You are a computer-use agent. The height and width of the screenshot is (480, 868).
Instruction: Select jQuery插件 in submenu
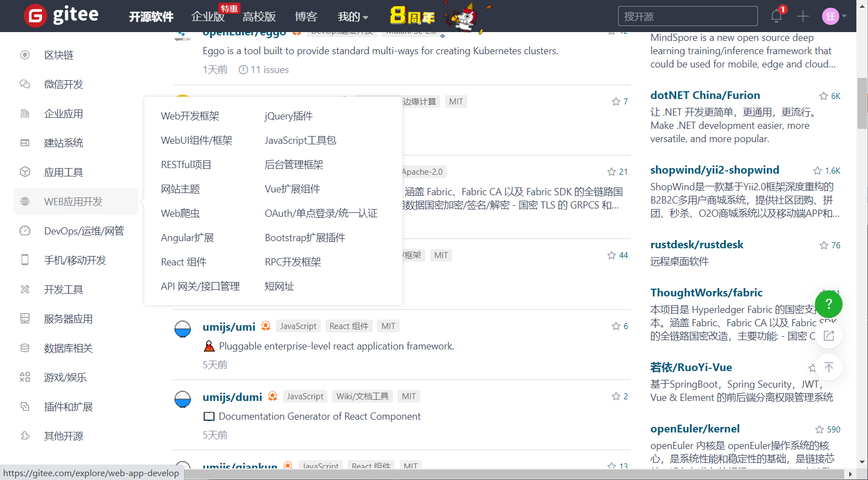point(289,116)
